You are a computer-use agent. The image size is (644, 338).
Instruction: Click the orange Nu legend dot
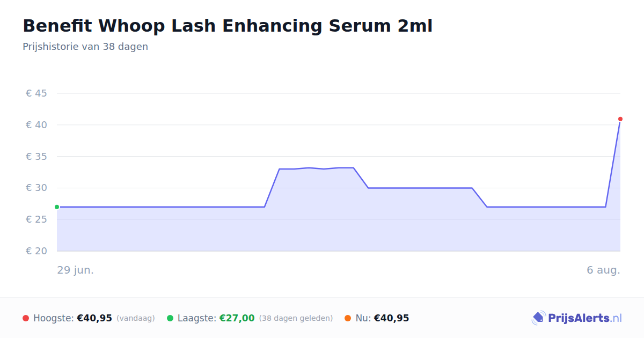click(348, 318)
